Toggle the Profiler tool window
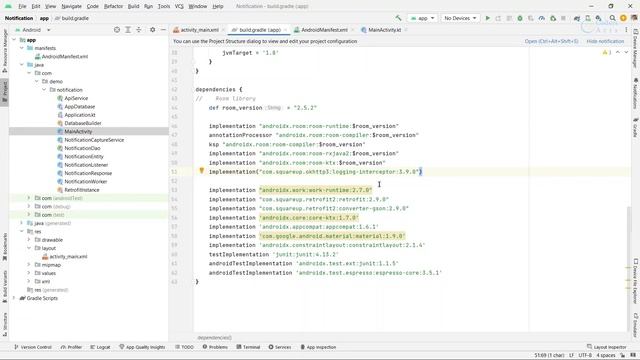Viewport: 640px width, 360px height. tap(71, 347)
